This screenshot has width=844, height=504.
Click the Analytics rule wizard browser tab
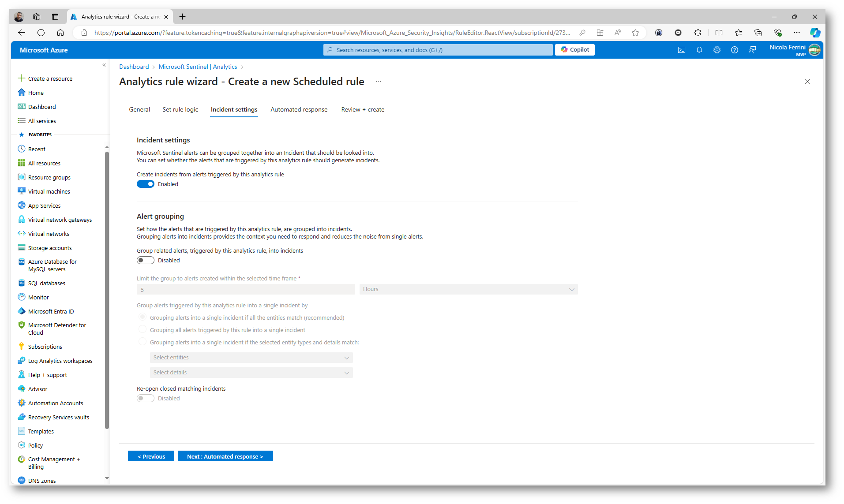(119, 17)
